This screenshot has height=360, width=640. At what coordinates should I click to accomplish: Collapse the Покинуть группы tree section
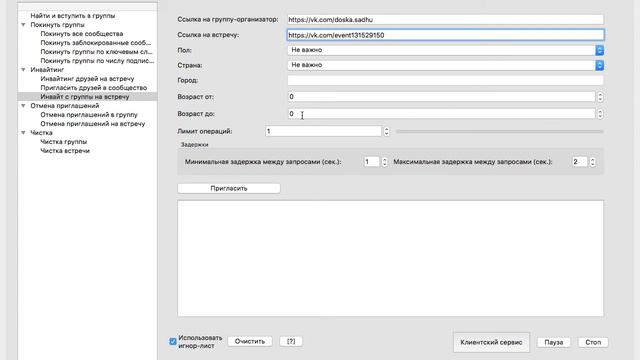pyautogui.click(x=23, y=25)
